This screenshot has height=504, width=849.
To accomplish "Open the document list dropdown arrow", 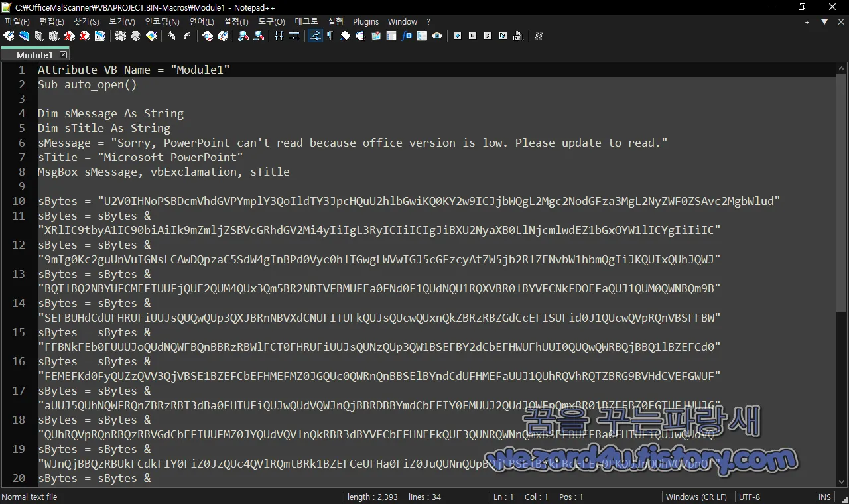I will (x=824, y=22).
